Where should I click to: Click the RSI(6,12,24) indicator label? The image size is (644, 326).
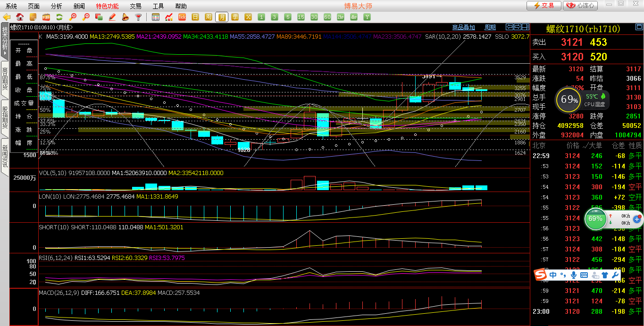(56, 258)
